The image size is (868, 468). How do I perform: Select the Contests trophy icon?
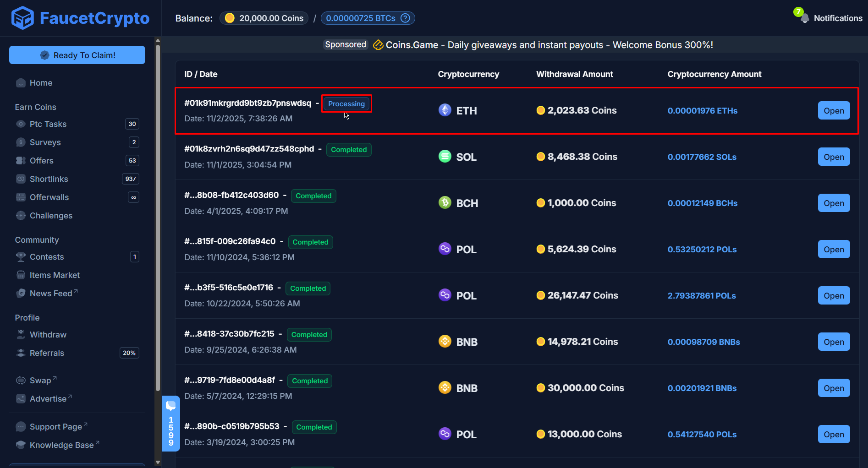[x=21, y=256]
